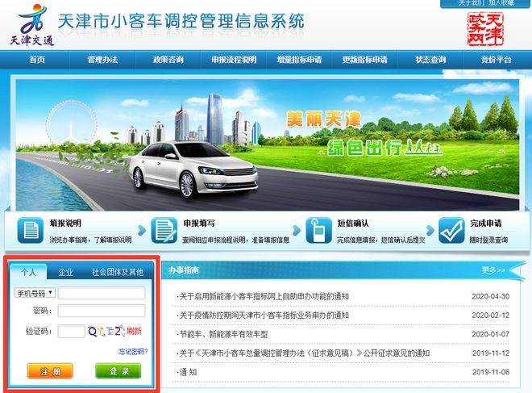Open 更多>> in 办事指南 header
532x393 pixels.
(493, 270)
